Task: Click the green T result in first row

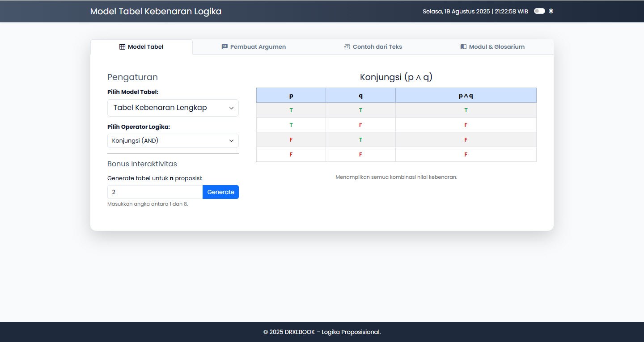Action: [466, 110]
